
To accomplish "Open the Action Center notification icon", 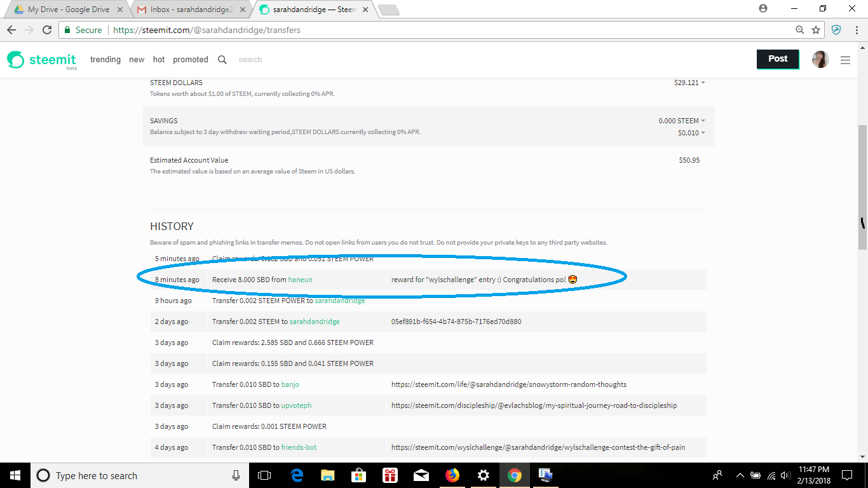I will coord(847,475).
